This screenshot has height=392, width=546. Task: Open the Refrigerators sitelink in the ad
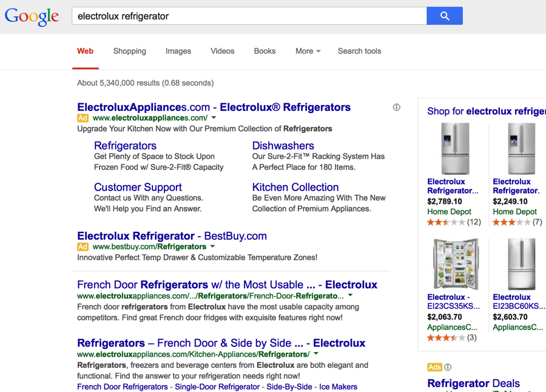coord(126,146)
